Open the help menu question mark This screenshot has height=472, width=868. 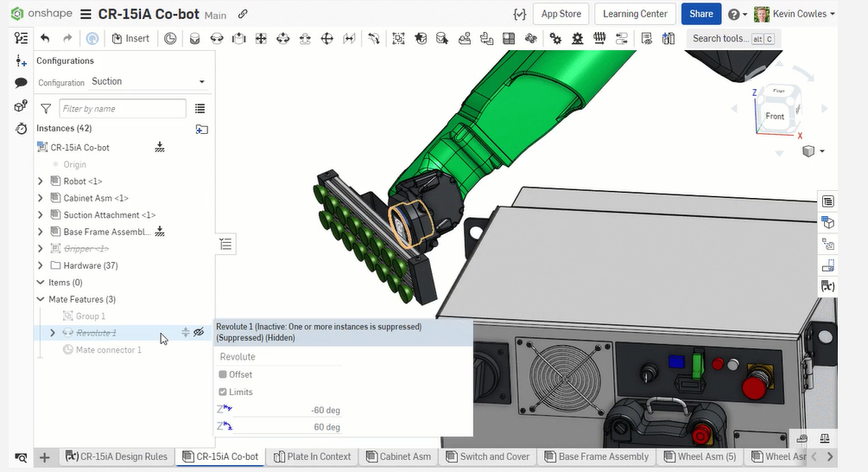pyautogui.click(x=737, y=15)
